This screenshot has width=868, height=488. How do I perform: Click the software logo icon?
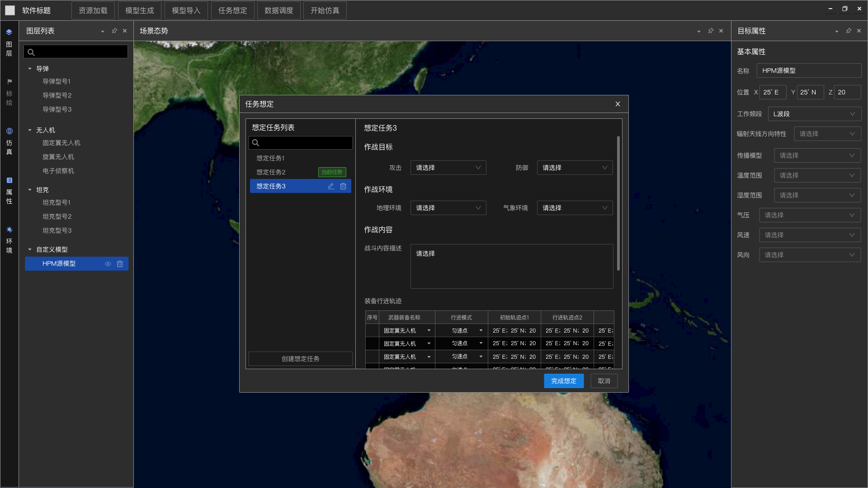click(x=10, y=10)
